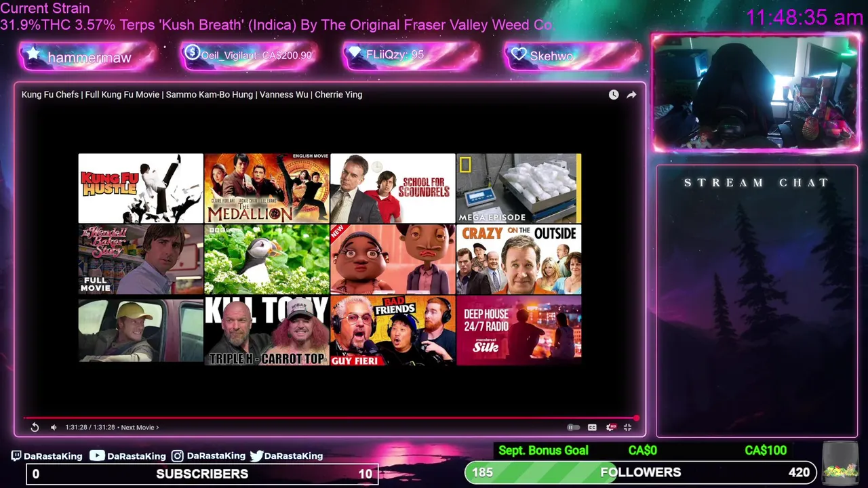The width and height of the screenshot is (868, 488).
Task: Click the Sept. Bonus Goal label
Action: tap(543, 450)
